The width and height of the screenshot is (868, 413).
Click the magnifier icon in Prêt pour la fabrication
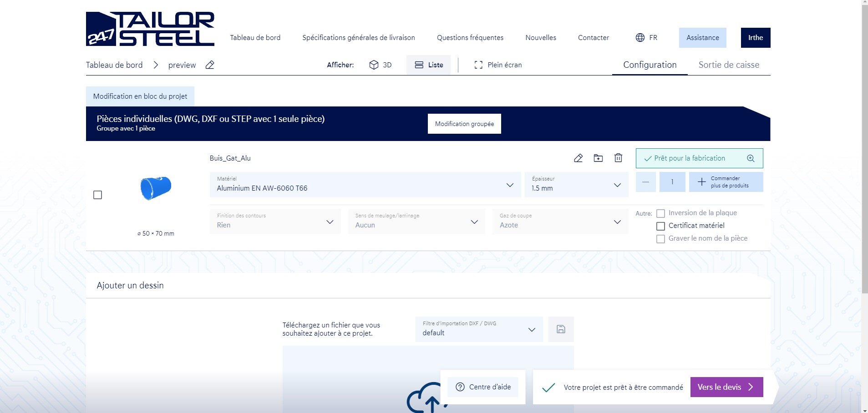click(751, 158)
